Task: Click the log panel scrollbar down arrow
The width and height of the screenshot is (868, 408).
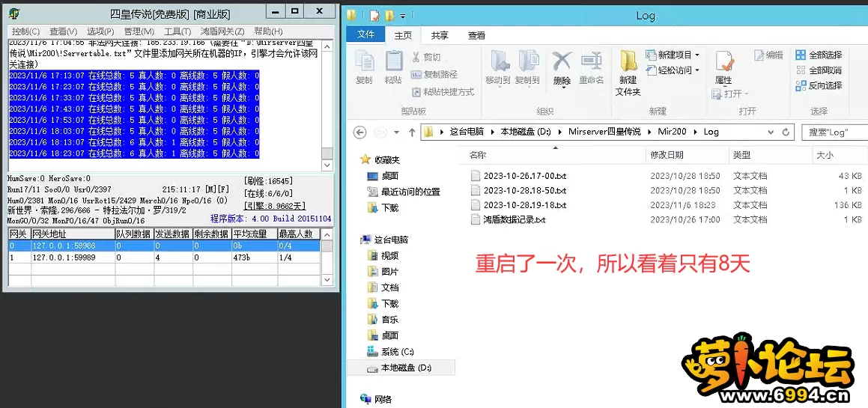Action: [328, 165]
